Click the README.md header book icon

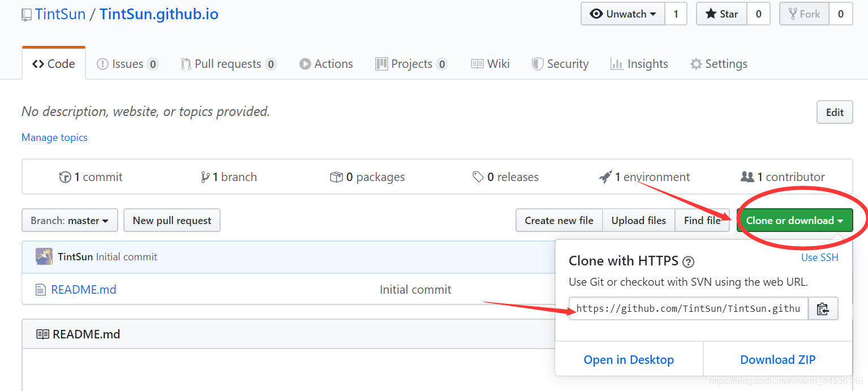point(42,334)
